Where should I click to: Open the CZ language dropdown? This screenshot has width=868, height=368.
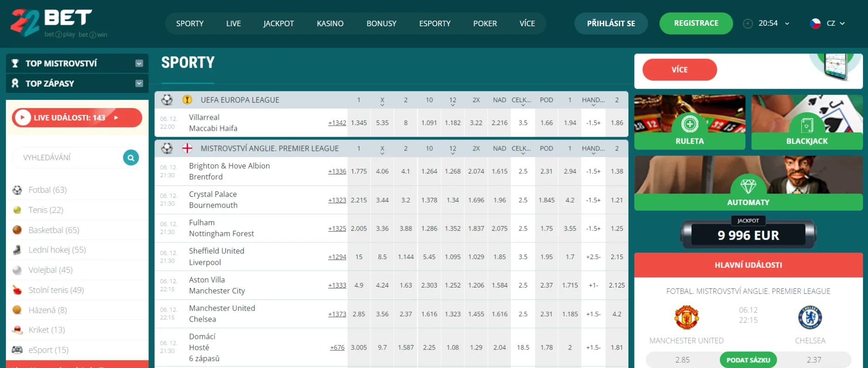click(842, 23)
